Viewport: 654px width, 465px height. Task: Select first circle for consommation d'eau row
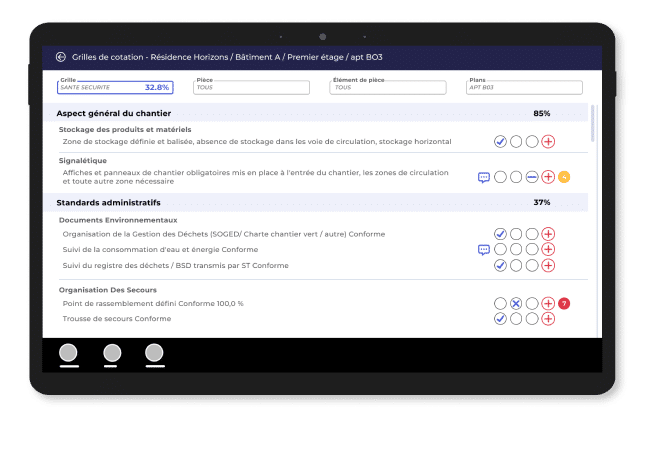500,249
